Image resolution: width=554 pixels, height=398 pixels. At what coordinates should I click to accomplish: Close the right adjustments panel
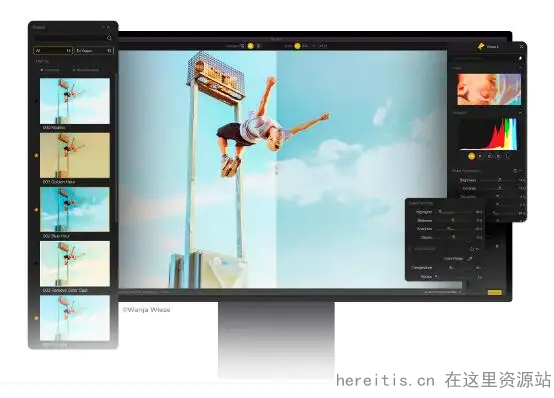521,46
